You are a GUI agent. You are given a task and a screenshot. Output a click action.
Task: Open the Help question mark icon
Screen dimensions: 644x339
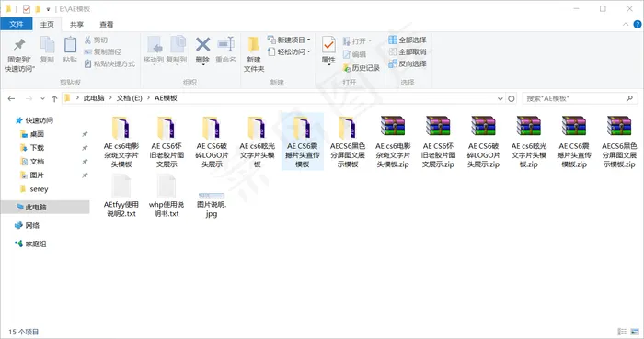tap(638, 24)
